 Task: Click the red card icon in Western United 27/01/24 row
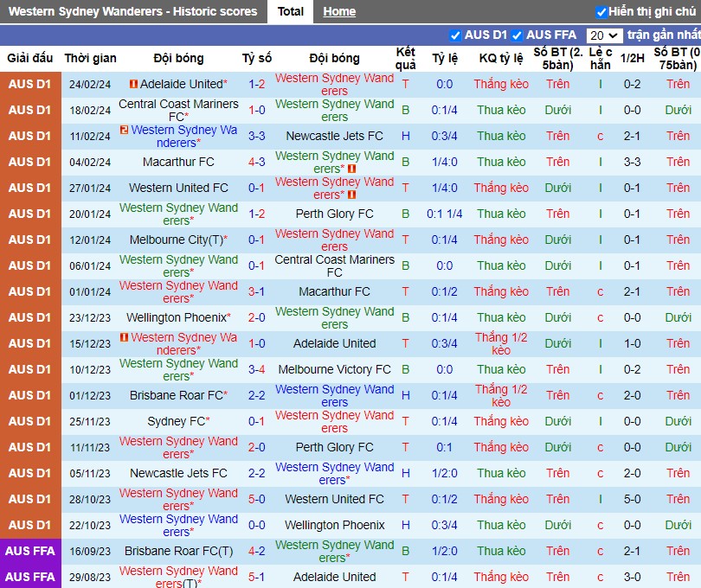tap(352, 195)
